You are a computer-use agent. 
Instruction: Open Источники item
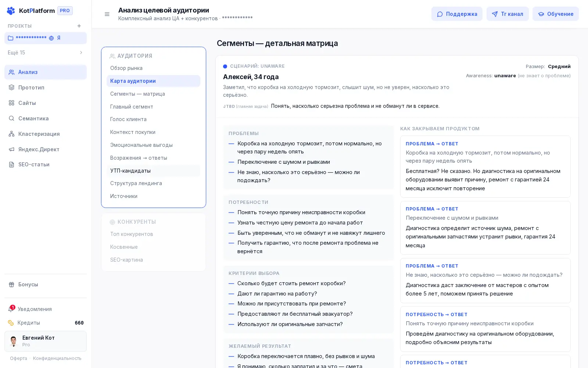coord(153,196)
